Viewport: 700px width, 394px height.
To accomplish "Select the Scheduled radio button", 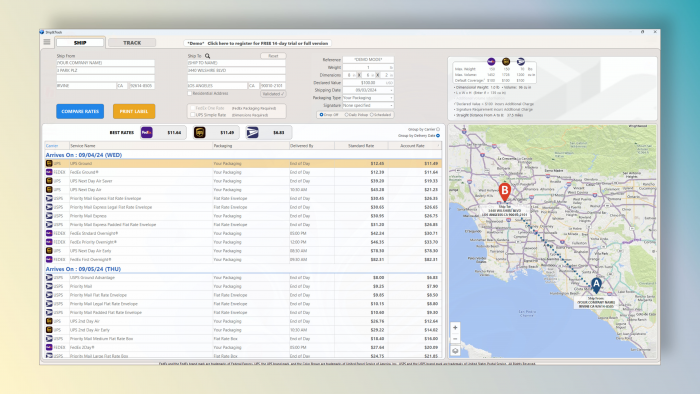I will pyautogui.click(x=371, y=115).
